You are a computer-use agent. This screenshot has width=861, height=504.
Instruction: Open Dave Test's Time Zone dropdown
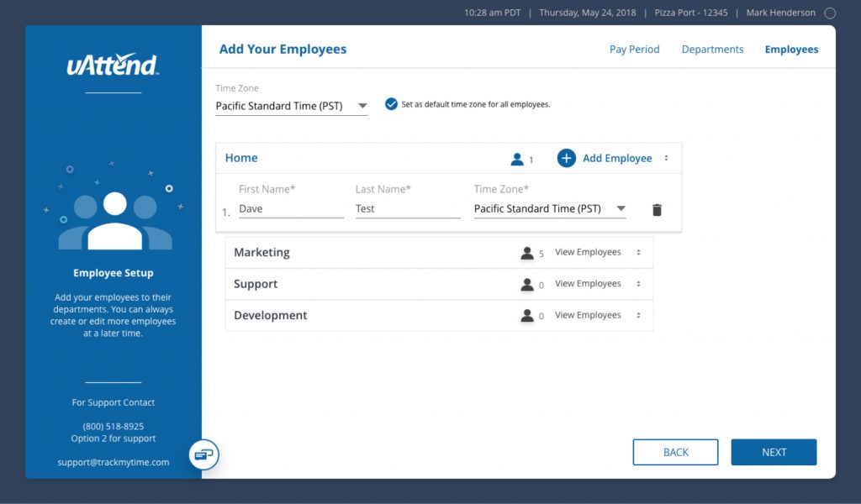pos(550,209)
